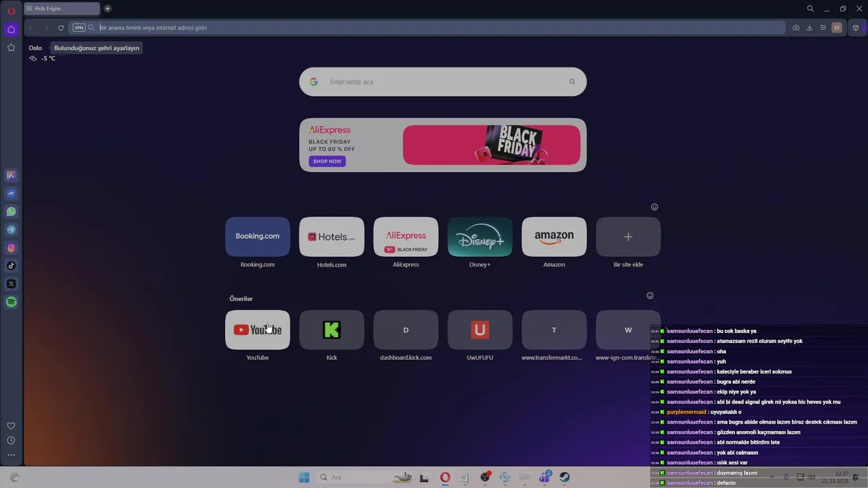This screenshot has width=868, height=488.
Task: Open the Disney+ speed dial tile
Action: click(480, 237)
